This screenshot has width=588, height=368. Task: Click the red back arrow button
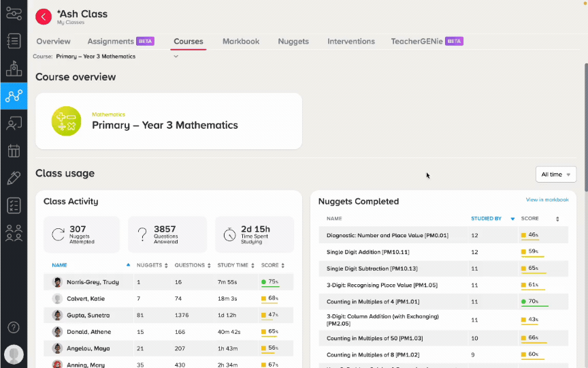[x=44, y=16]
